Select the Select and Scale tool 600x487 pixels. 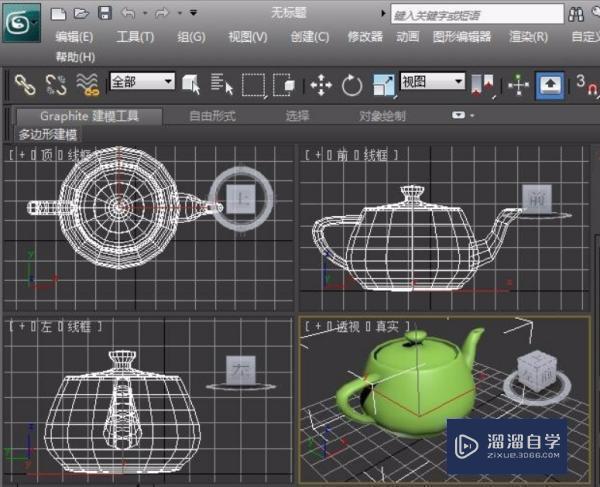point(383,85)
